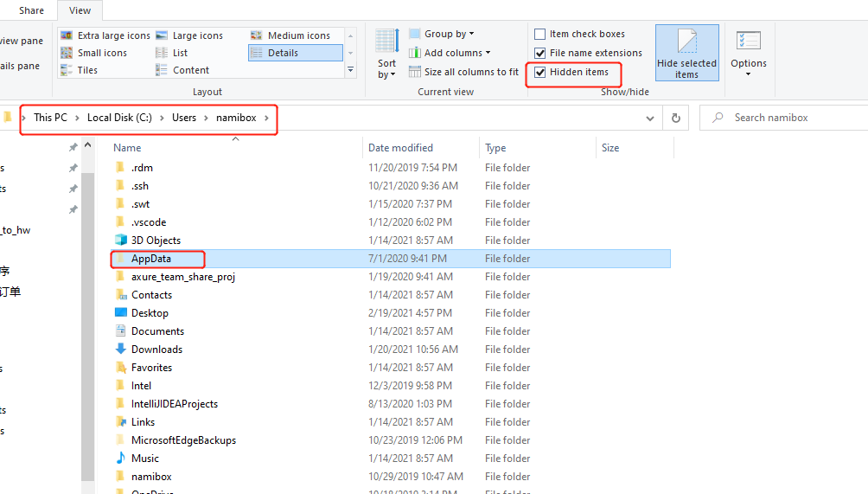Expand the layout gallery More arrow
Image resolution: width=868 pixels, height=494 pixels.
pyautogui.click(x=350, y=70)
